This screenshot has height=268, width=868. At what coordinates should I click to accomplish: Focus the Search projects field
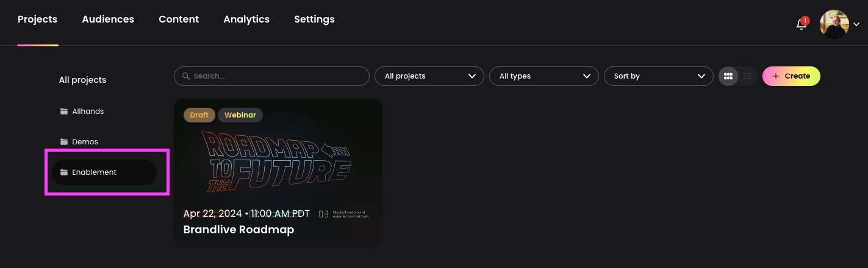(x=271, y=76)
